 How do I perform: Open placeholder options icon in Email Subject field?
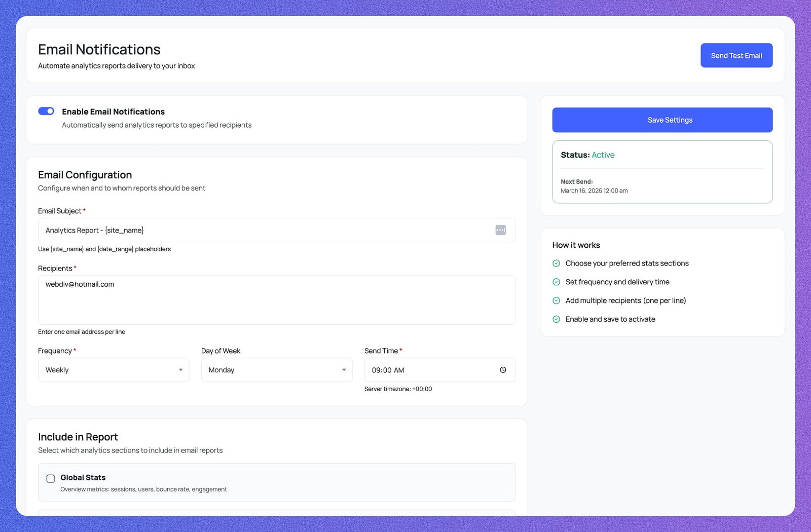(500, 230)
